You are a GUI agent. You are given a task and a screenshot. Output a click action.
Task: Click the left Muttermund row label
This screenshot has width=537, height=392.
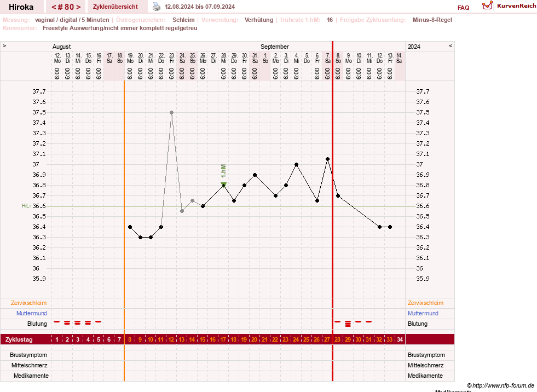click(x=32, y=313)
